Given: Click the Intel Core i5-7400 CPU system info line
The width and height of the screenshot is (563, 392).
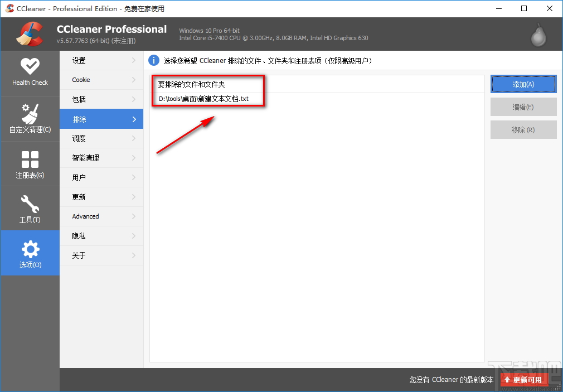Looking at the screenshot, I should click(274, 38).
